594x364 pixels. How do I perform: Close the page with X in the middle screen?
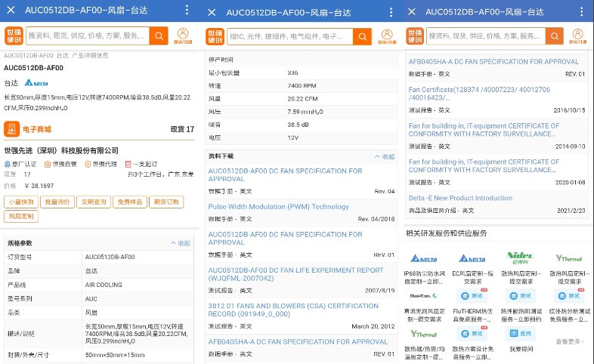pos(212,12)
